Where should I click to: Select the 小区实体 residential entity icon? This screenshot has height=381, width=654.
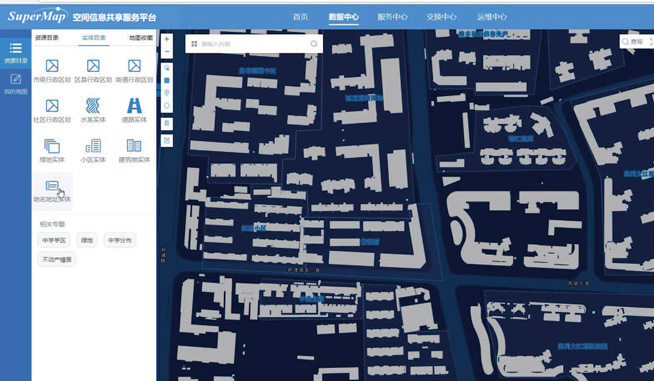pyautogui.click(x=93, y=150)
